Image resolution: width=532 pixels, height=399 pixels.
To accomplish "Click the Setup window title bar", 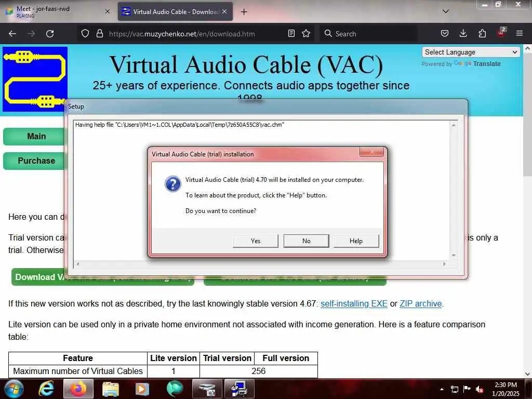I will 266,107.
